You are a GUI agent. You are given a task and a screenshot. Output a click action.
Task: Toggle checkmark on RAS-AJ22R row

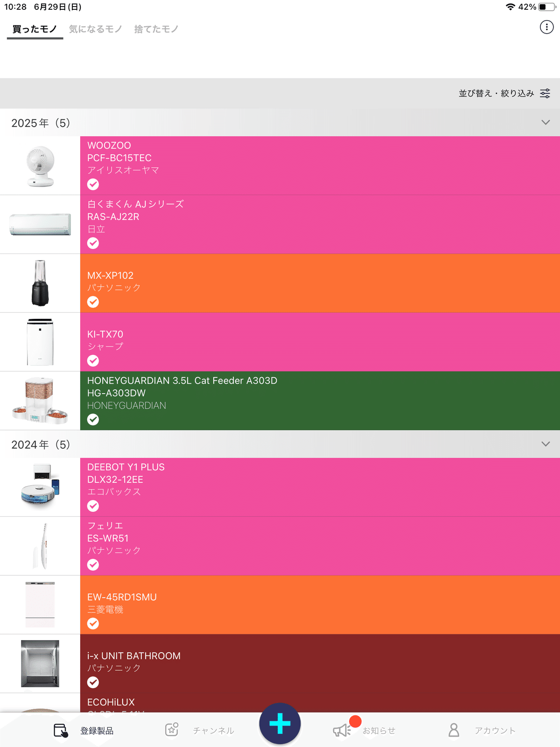coord(93,243)
